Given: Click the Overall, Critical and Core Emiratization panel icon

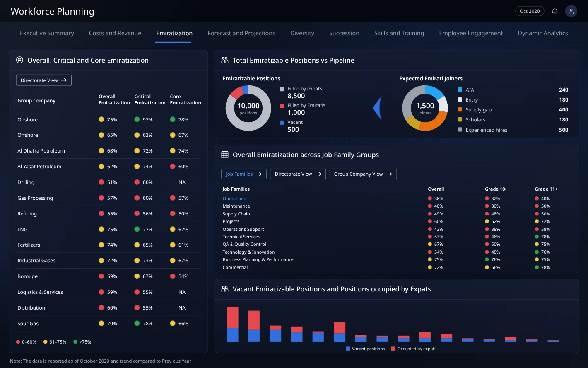Looking at the screenshot, I should click(19, 60).
